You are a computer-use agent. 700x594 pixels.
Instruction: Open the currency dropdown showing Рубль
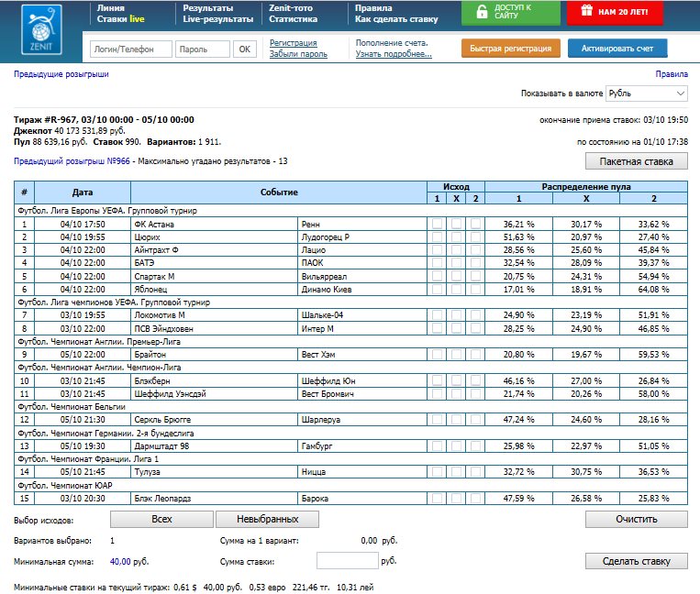tap(647, 93)
